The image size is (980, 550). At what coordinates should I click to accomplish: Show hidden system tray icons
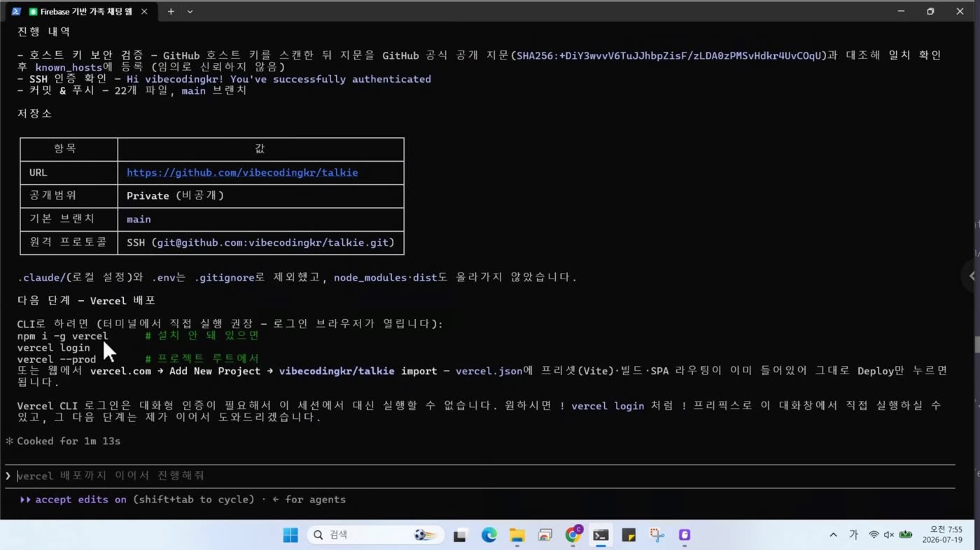coord(833,535)
